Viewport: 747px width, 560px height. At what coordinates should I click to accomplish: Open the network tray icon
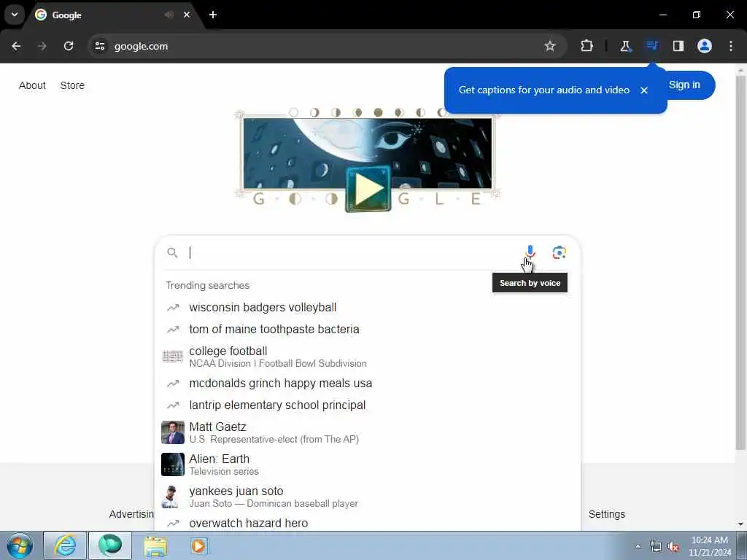point(656,547)
